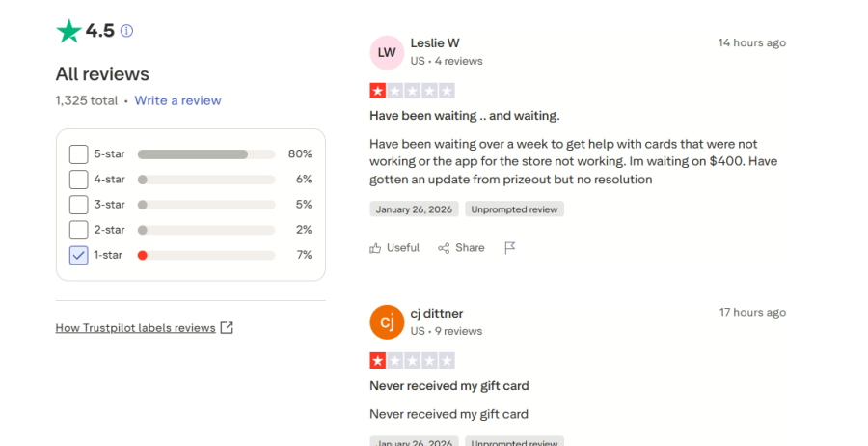
Task: Check the 5-star filter checkbox
Action: pyautogui.click(x=78, y=154)
